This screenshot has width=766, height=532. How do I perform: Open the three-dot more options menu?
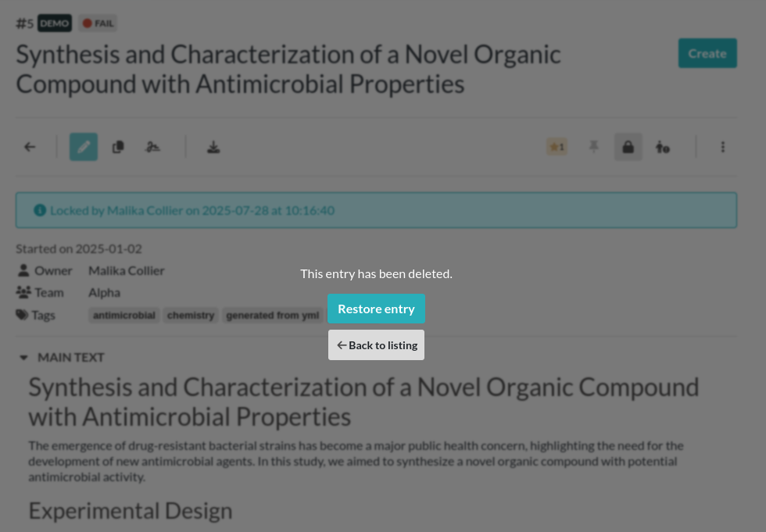(x=723, y=147)
